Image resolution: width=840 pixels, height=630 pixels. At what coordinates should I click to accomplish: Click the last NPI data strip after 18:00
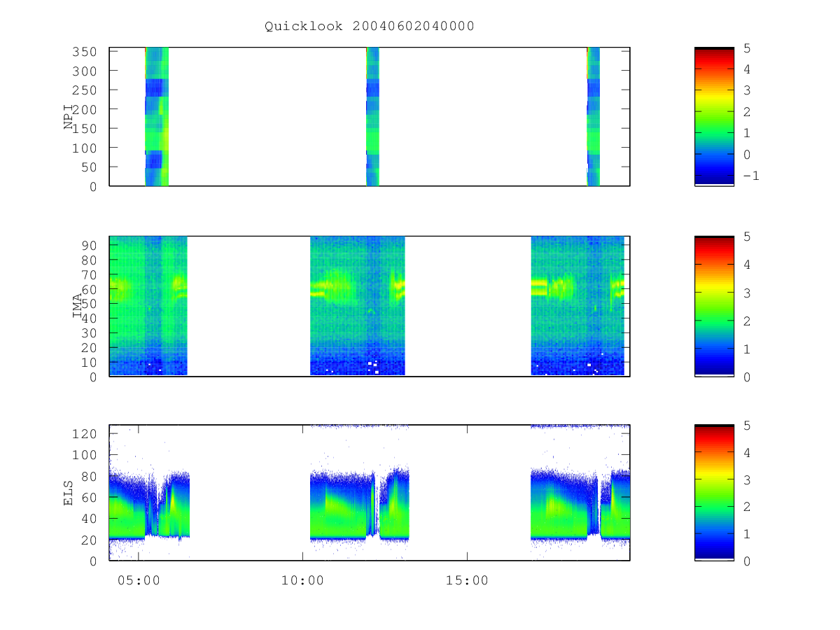tap(593, 117)
